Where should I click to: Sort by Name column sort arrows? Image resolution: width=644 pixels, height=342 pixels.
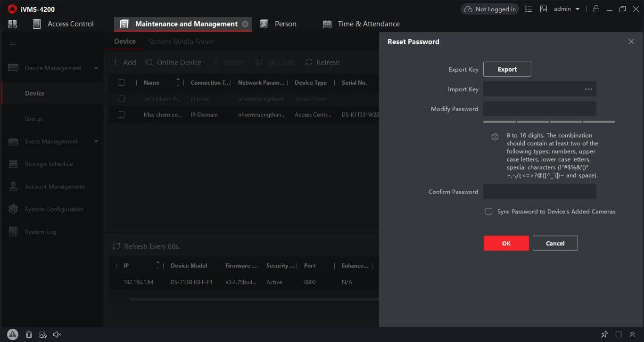(178, 82)
